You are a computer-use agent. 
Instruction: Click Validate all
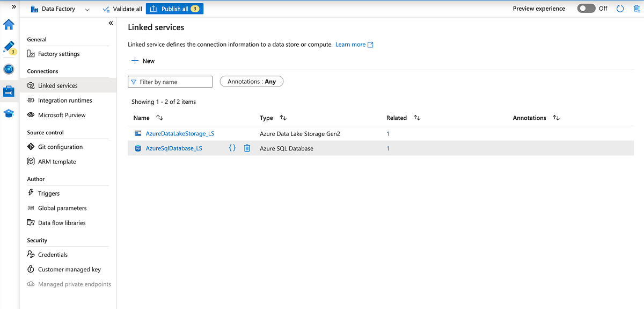tap(122, 9)
